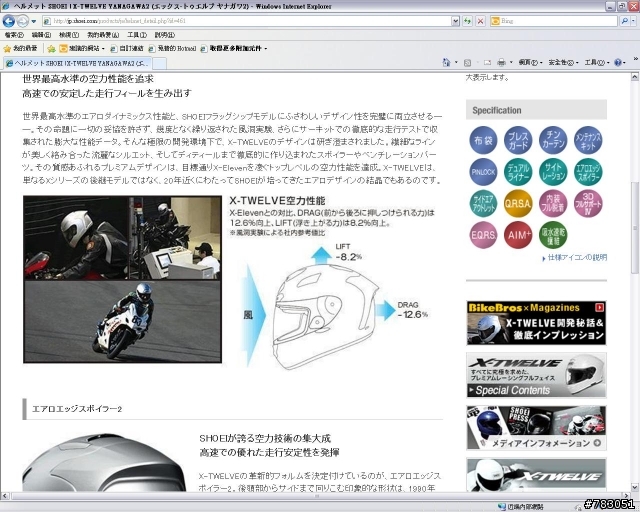Open the recent pages dropdown beside Forward
Viewport: 640px width, 512px height.
(x=34, y=21)
